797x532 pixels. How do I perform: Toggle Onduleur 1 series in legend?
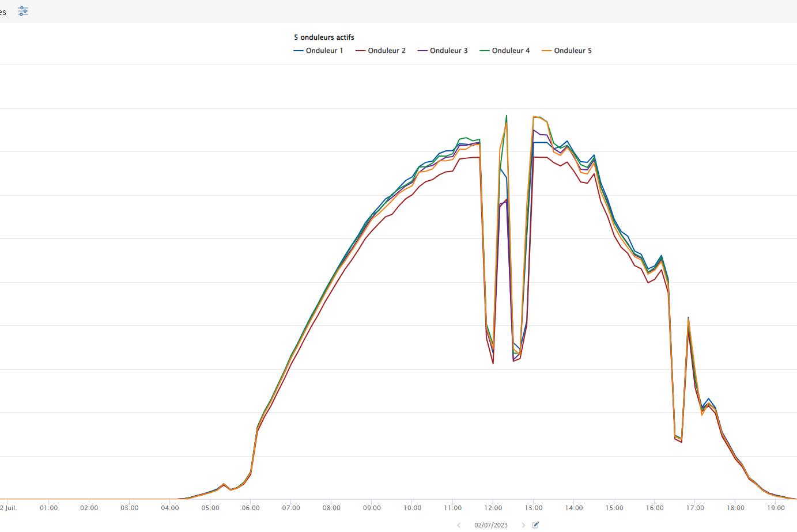click(x=318, y=51)
